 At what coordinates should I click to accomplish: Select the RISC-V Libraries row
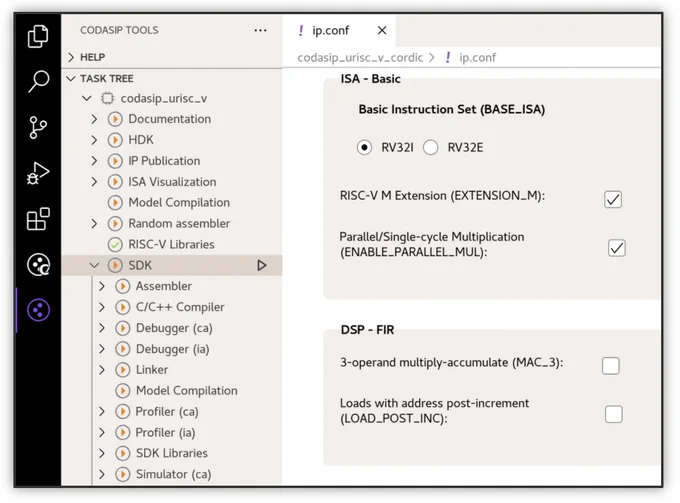coord(172,245)
